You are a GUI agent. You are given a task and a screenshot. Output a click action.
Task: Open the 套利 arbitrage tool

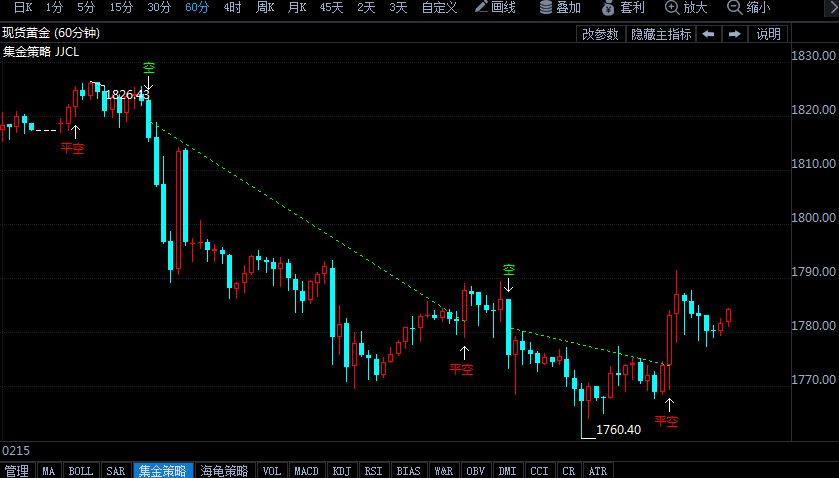tap(623, 7)
